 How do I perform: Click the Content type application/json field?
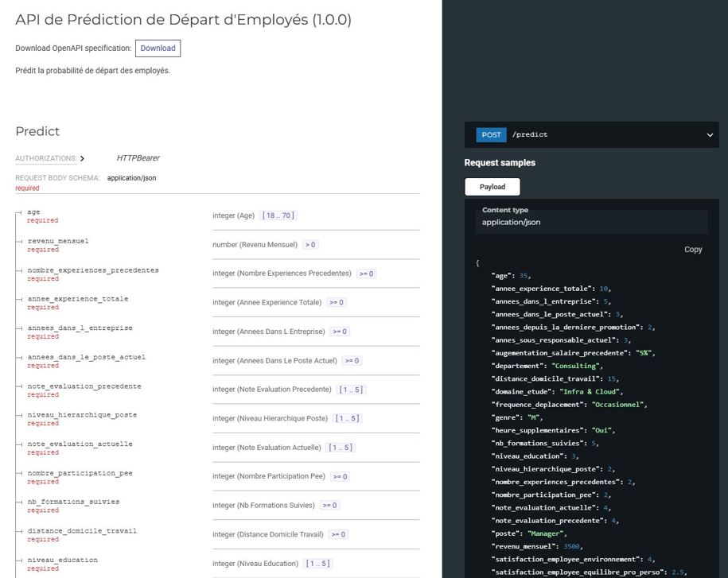(x=591, y=222)
